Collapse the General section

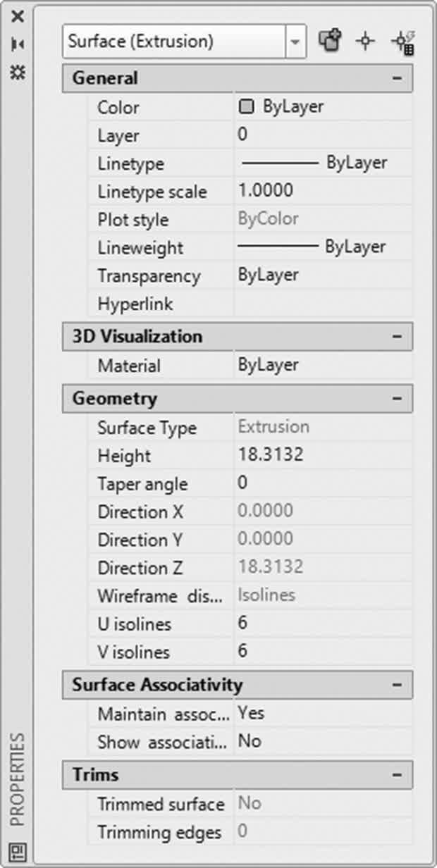click(x=397, y=78)
